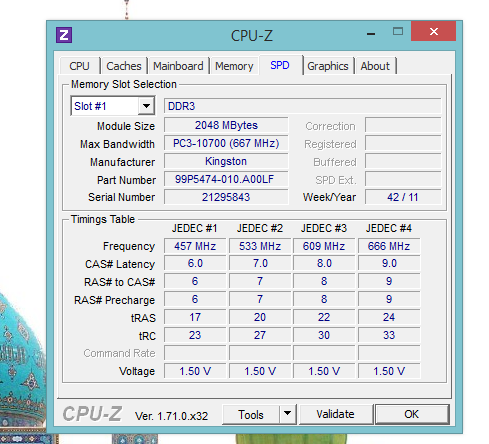Click serial number 21295843

(226, 197)
